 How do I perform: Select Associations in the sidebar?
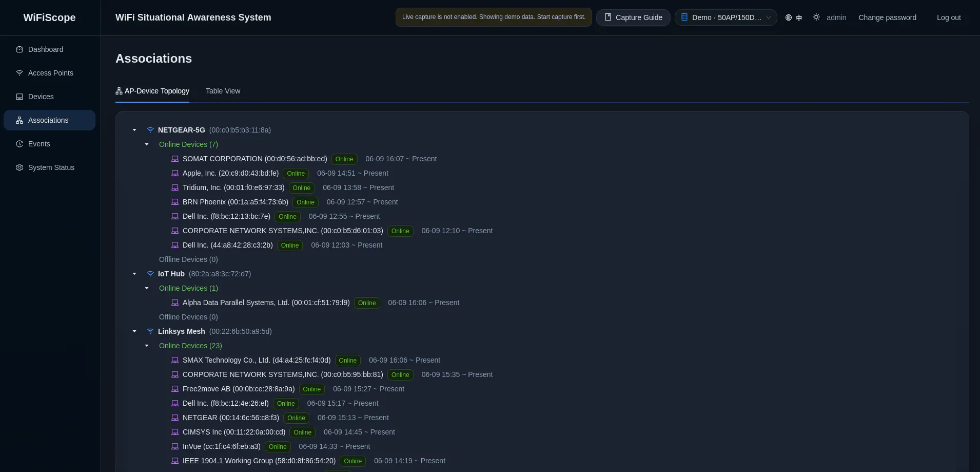[49, 120]
